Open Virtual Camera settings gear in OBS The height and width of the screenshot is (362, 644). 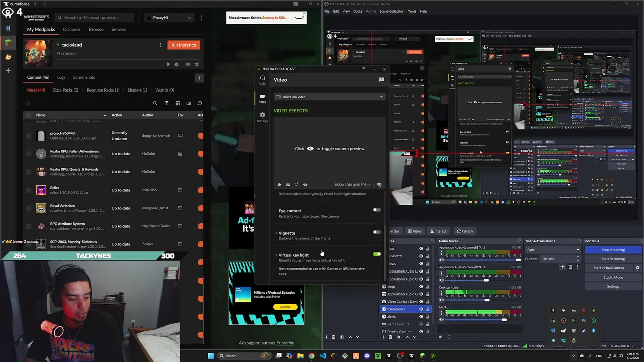click(x=638, y=268)
